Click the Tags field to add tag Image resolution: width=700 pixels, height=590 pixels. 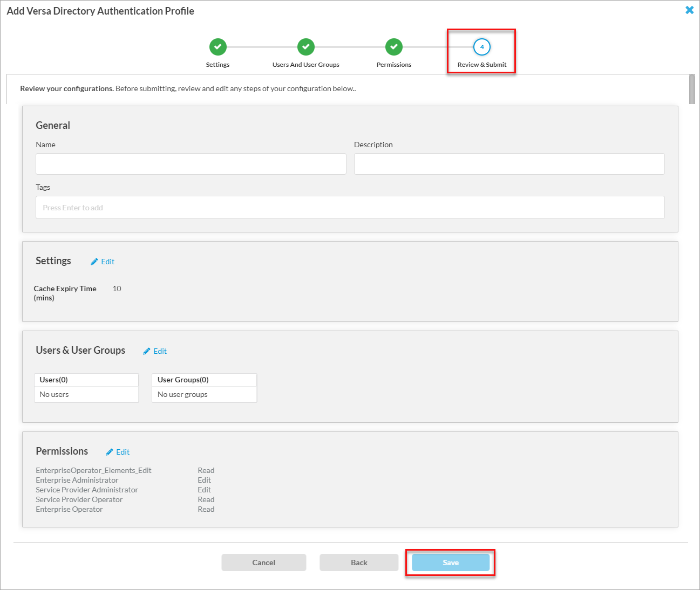tap(350, 208)
